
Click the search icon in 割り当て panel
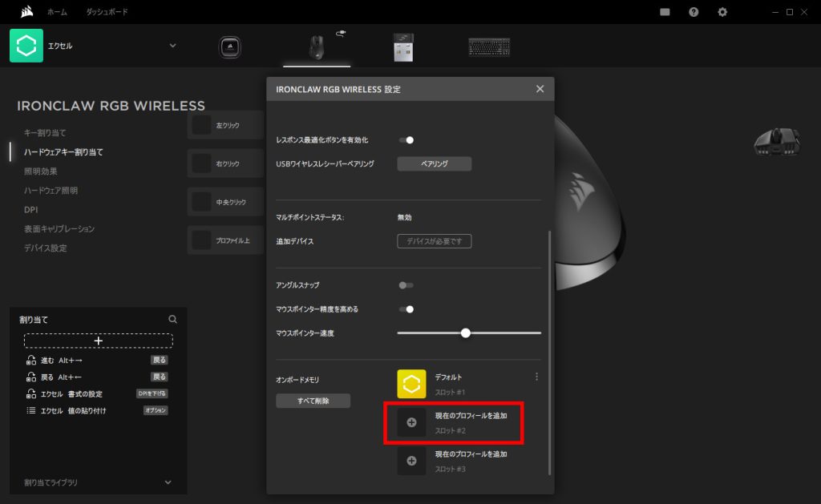coord(172,319)
